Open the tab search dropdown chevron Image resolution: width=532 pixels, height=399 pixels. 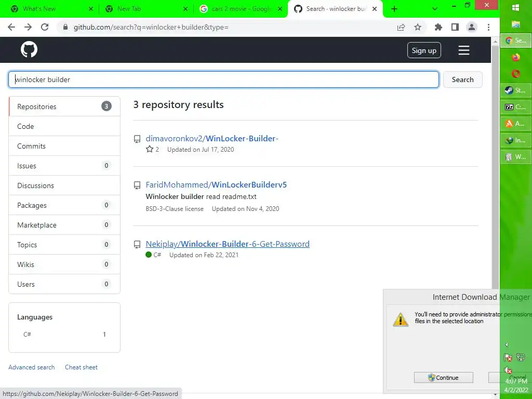(435, 9)
